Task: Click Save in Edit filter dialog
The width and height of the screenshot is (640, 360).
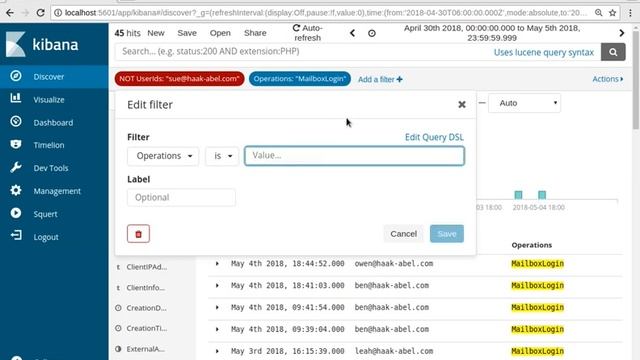Action: pyautogui.click(x=447, y=234)
